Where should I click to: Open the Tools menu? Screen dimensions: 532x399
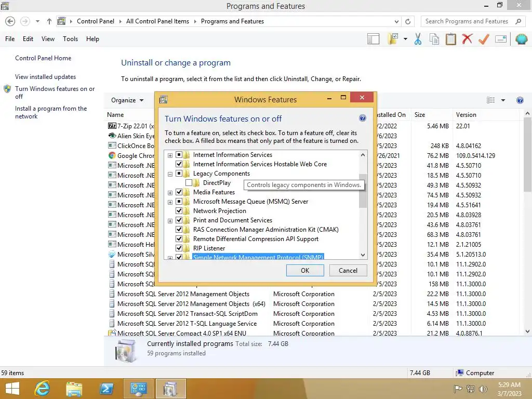pos(70,38)
